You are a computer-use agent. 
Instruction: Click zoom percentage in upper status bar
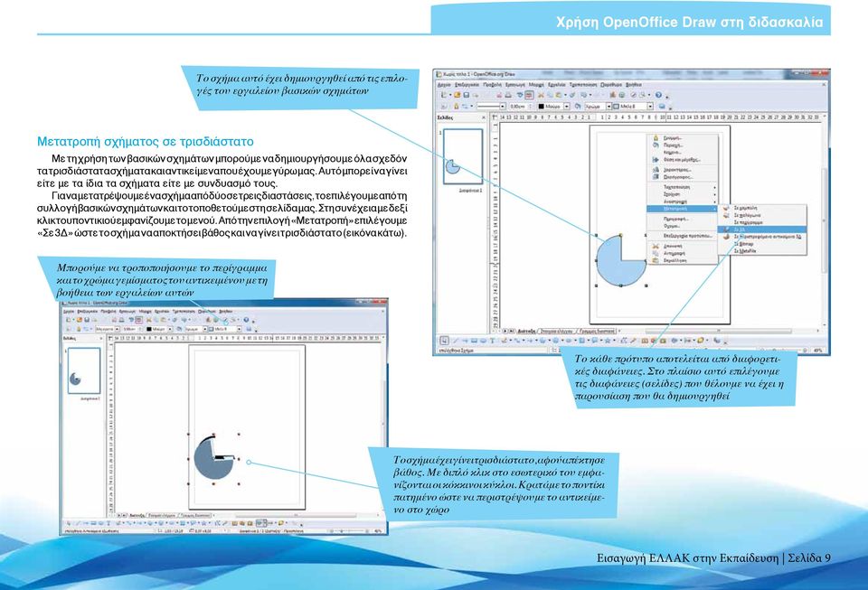[x=817, y=351]
